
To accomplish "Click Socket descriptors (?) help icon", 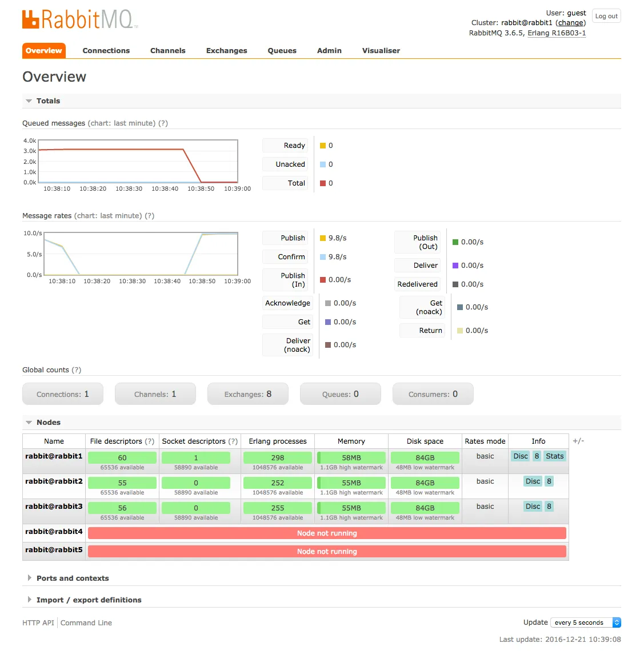I will point(233,441).
